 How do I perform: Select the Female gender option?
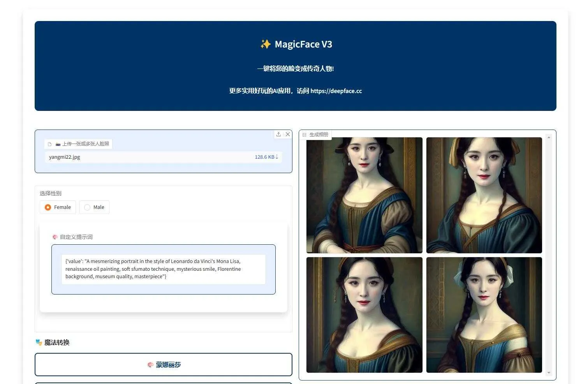click(x=58, y=207)
